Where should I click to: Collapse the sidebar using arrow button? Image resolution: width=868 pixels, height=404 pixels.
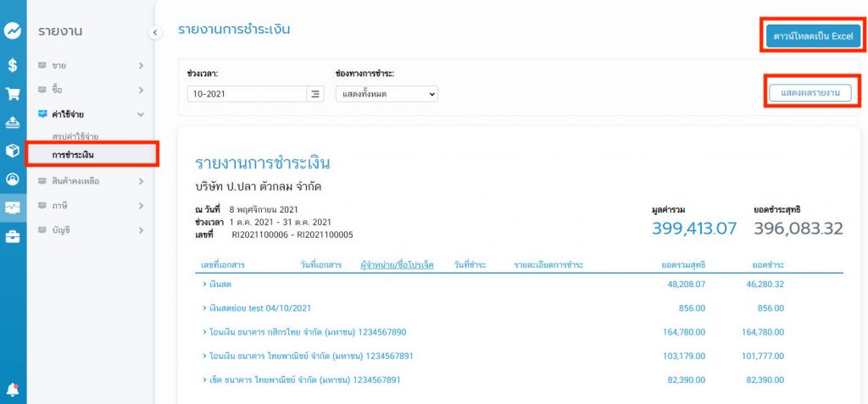[155, 33]
